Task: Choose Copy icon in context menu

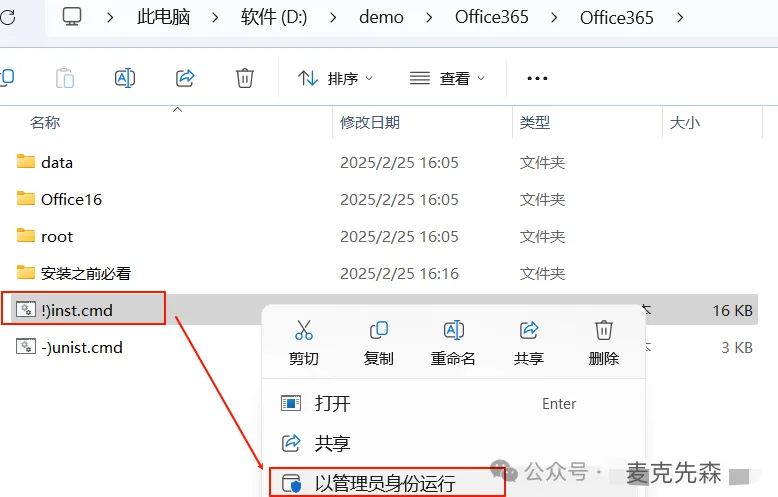Action: 379,330
